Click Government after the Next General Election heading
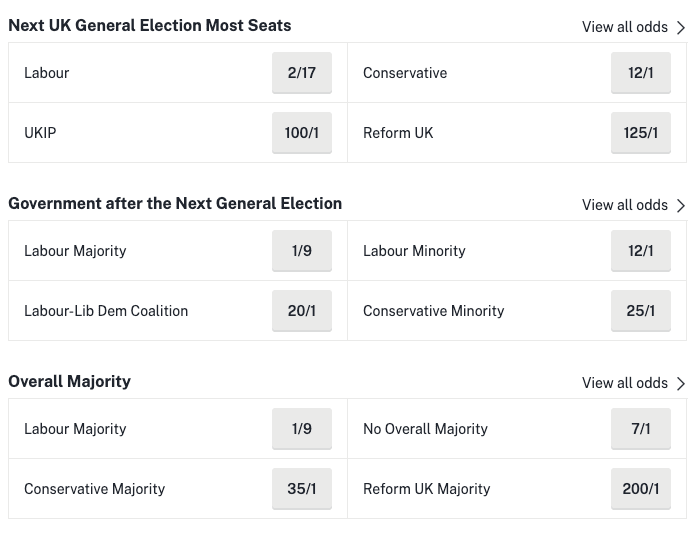 [x=175, y=203]
